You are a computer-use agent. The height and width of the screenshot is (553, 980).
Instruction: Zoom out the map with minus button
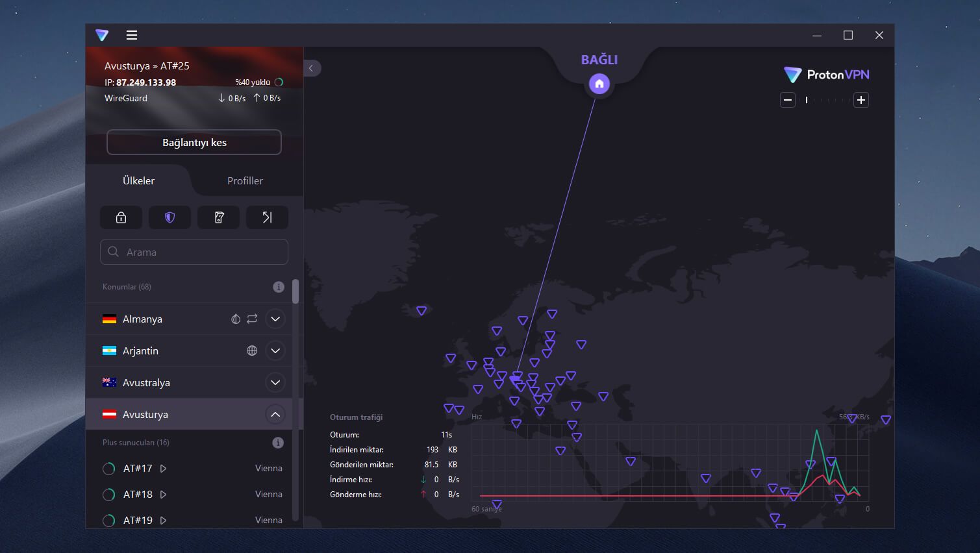coord(788,100)
